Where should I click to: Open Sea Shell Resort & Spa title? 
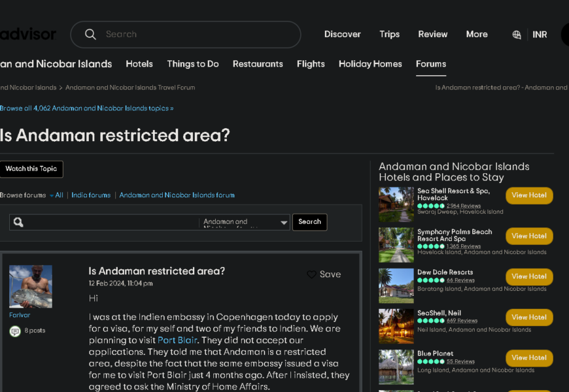pos(454,195)
